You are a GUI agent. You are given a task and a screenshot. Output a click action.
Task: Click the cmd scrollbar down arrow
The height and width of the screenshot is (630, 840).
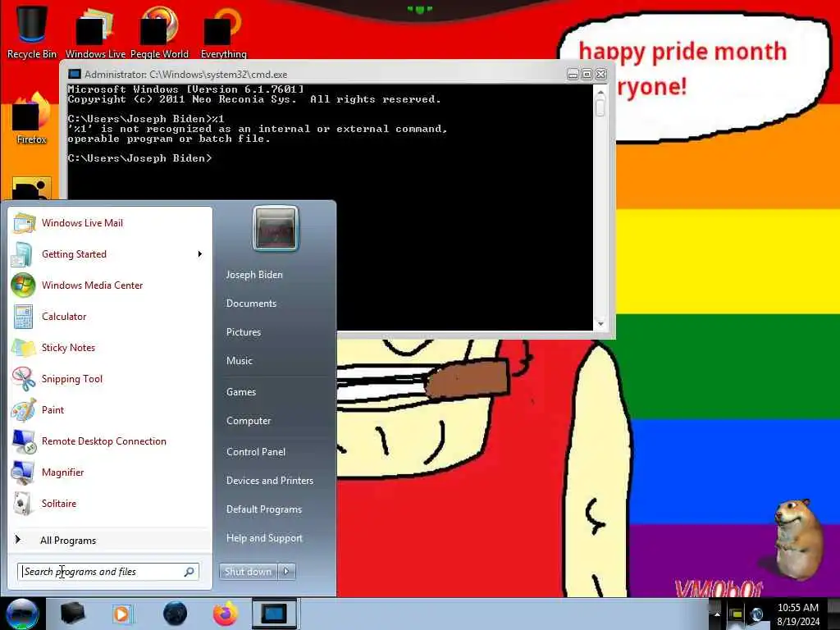pos(600,324)
